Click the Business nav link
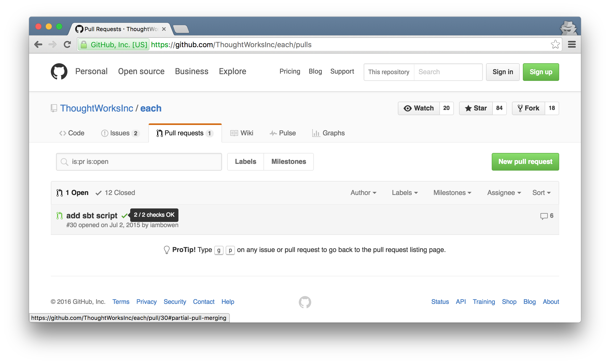 click(192, 71)
